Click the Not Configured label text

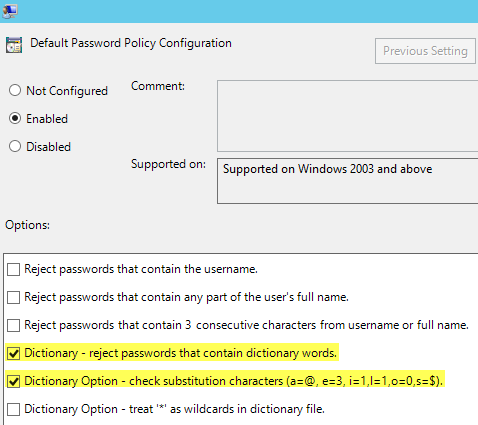click(67, 91)
